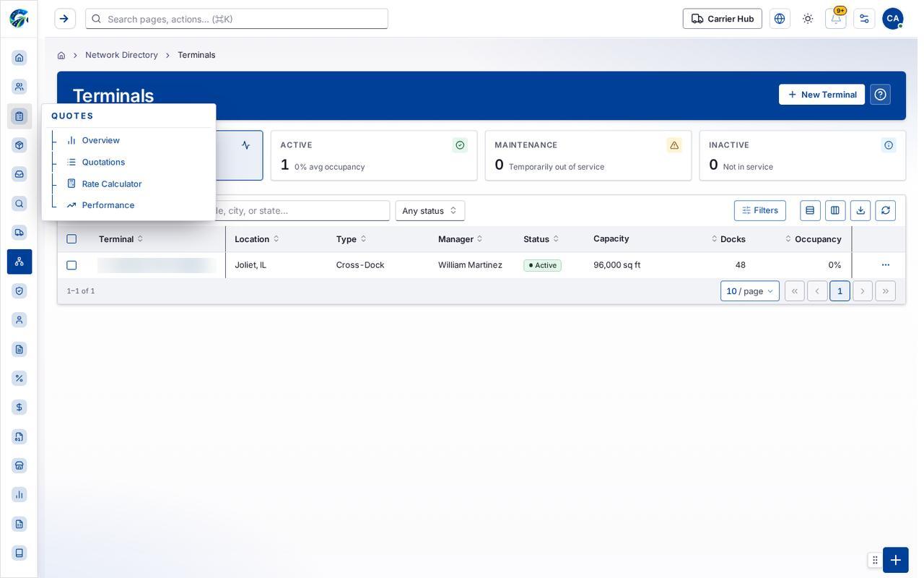Click the New Terminal button
Screen dimensions: 924x578
(821, 95)
